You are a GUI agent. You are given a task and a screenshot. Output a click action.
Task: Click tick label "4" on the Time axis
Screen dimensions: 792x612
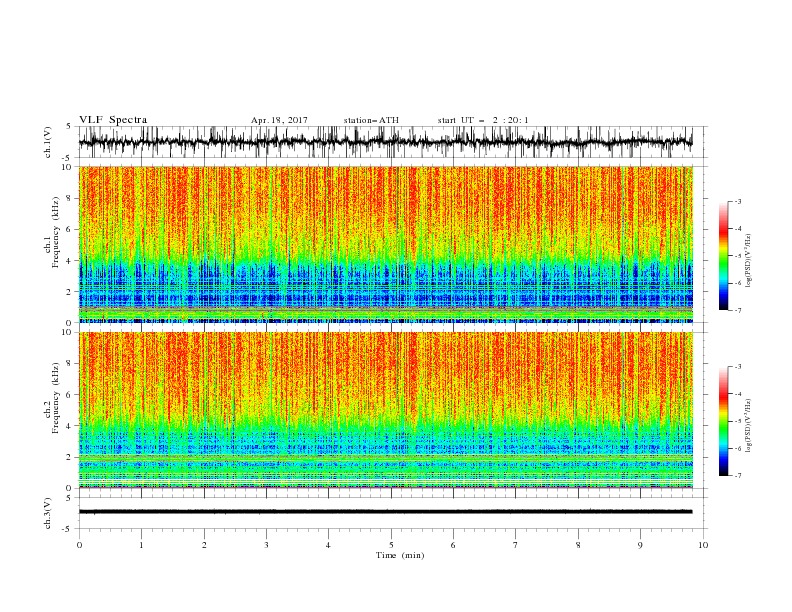coord(328,545)
